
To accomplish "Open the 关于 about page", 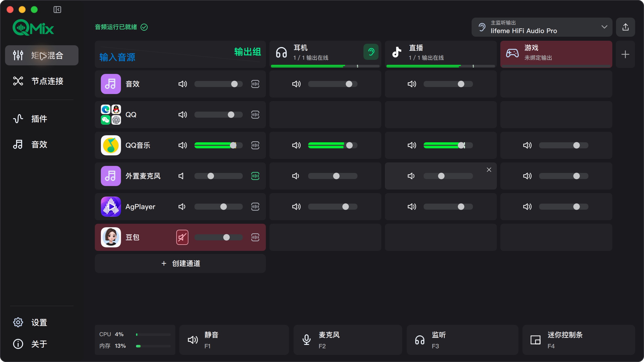I will (x=42, y=344).
